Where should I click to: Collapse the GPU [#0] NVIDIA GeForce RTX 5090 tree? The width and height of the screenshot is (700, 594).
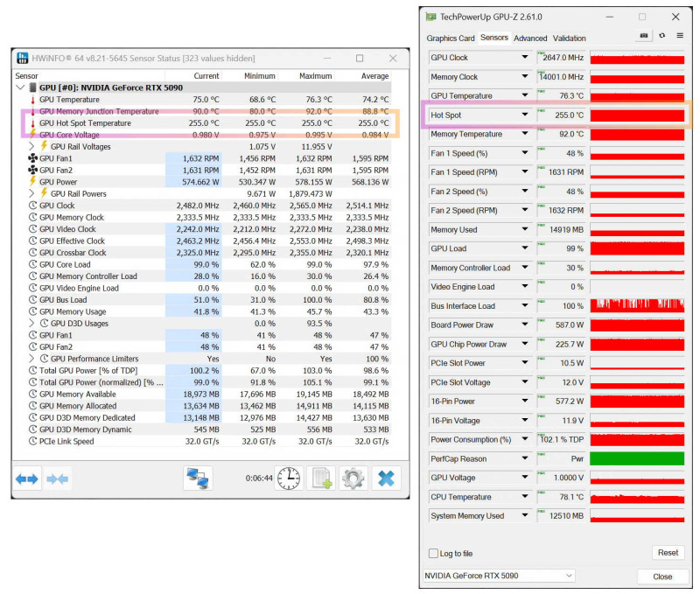[20, 87]
